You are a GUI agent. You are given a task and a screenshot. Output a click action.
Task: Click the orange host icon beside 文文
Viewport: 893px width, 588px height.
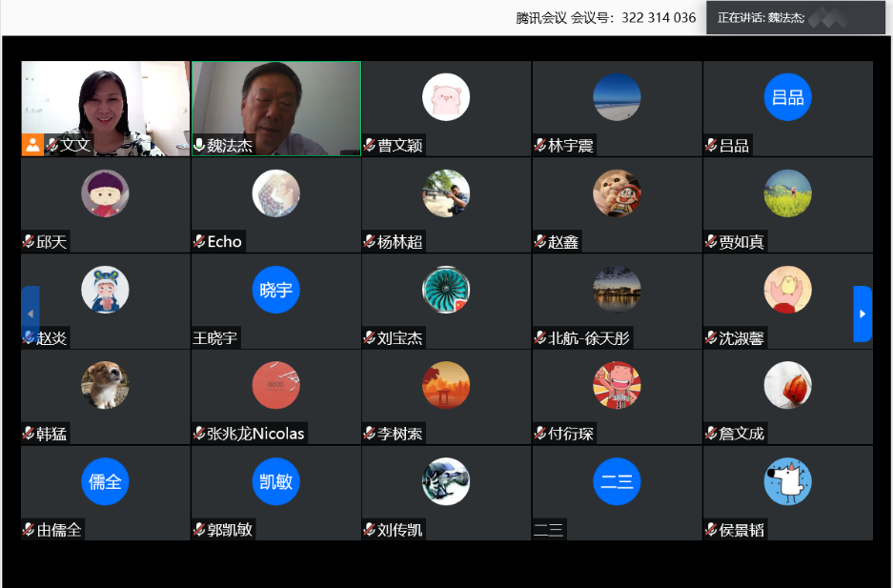click(x=32, y=145)
